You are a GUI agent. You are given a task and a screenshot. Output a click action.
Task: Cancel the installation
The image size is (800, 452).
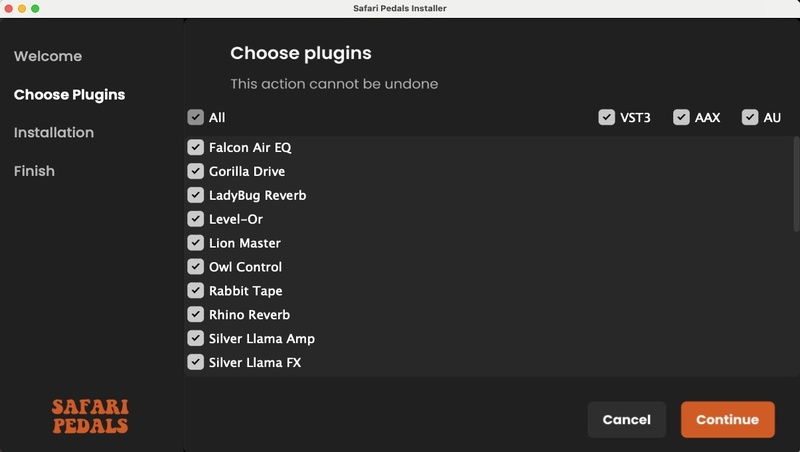pos(627,420)
